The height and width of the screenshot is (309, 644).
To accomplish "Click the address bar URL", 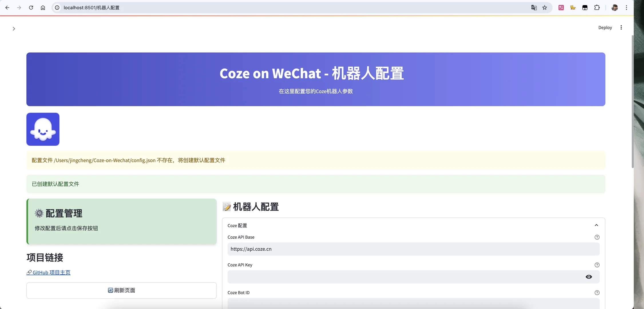I will click(x=92, y=8).
